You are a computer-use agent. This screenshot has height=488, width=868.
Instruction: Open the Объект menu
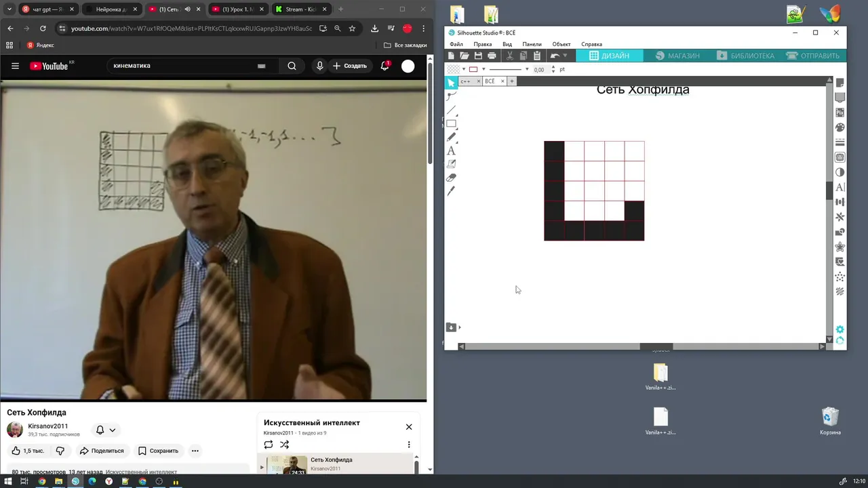tap(561, 44)
